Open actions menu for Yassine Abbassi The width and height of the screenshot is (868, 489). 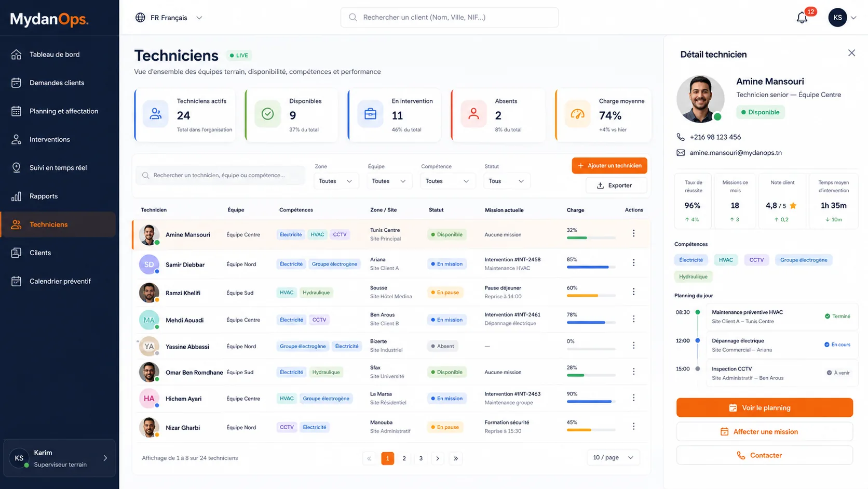[x=633, y=345]
